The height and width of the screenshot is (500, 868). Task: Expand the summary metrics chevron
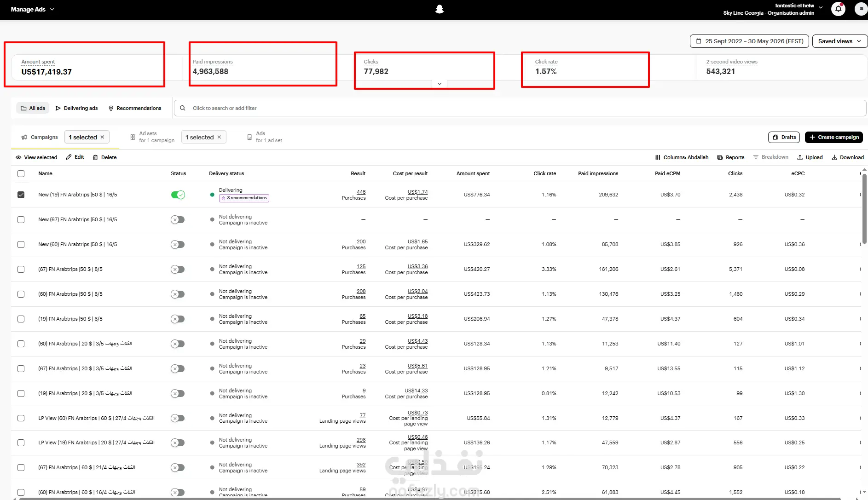point(440,84)
